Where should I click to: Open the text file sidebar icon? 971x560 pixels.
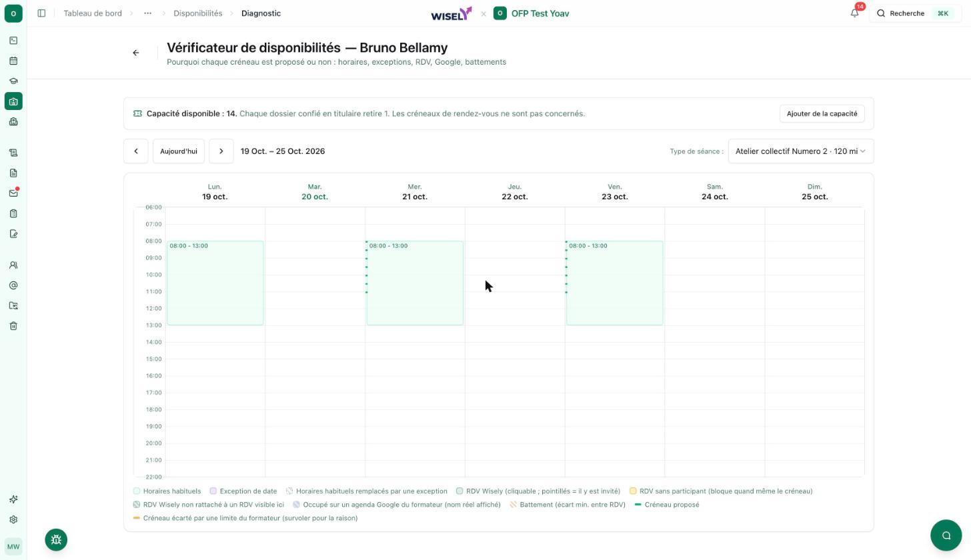13,173
